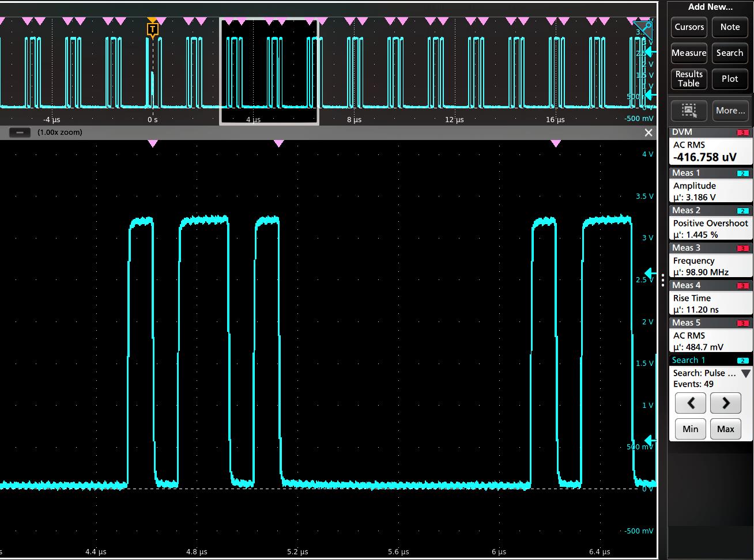Select the DVM AC RMS badge

click(x=711, y=151)
